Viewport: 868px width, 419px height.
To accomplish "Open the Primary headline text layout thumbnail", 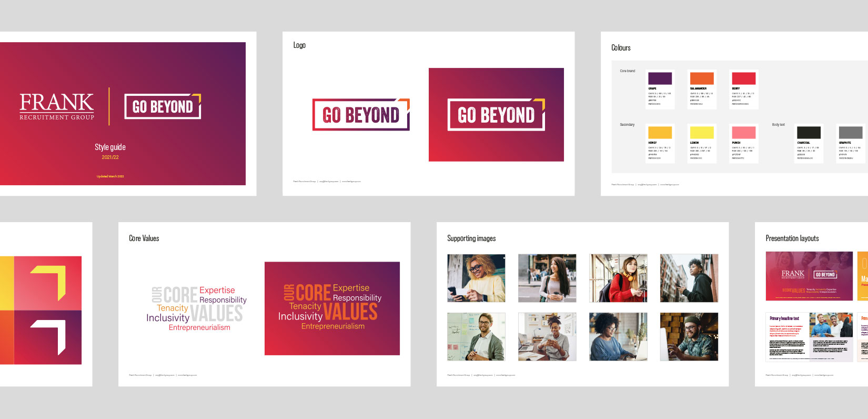I will pos(809,337).
